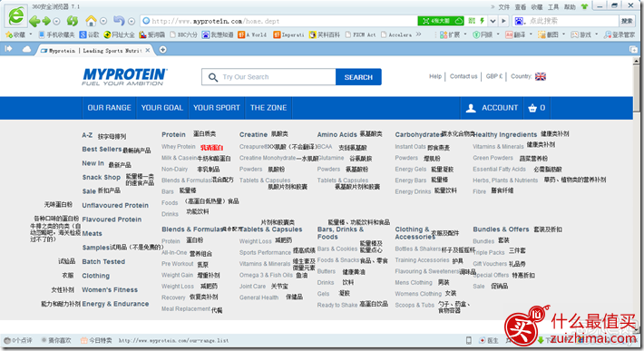The width and height of the screenshot is (644, 351).
Task: Open the GBP £ currency selector
Action: click(x=494, y=76)
